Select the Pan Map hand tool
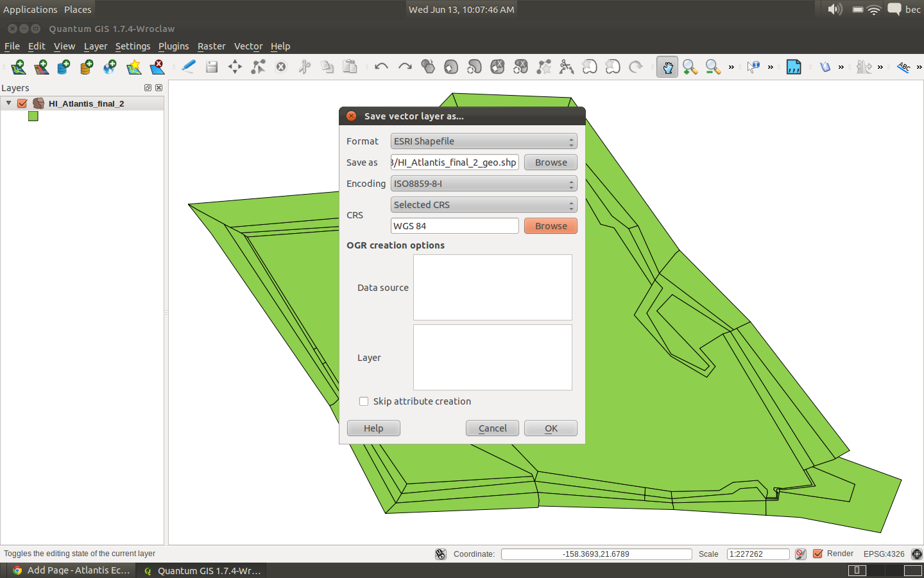The height and width of the screenshot is (578, 924). (667, 67)
